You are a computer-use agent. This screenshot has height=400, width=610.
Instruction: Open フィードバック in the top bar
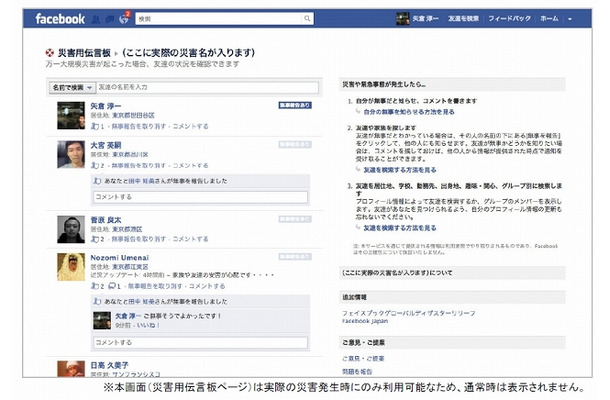pyautogui.click(x=509, y=19)
